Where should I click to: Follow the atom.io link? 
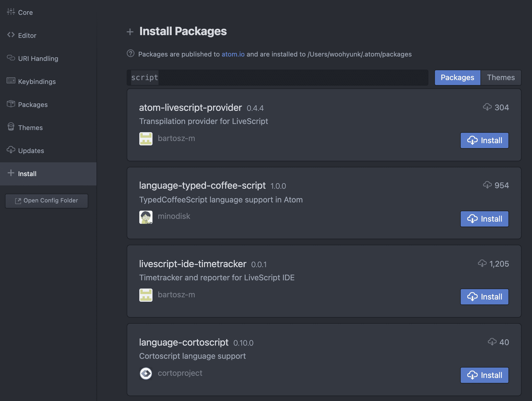[233, 54]
